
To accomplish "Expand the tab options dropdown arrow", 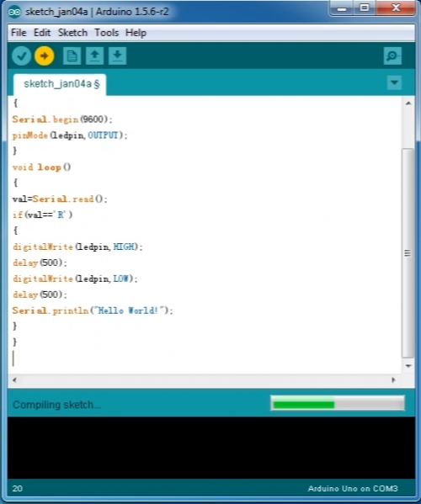I will point(394,82).
